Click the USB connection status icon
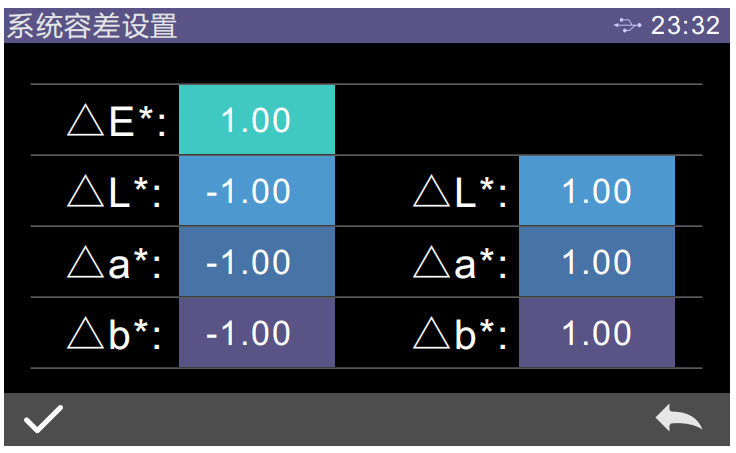 [628, 26]
